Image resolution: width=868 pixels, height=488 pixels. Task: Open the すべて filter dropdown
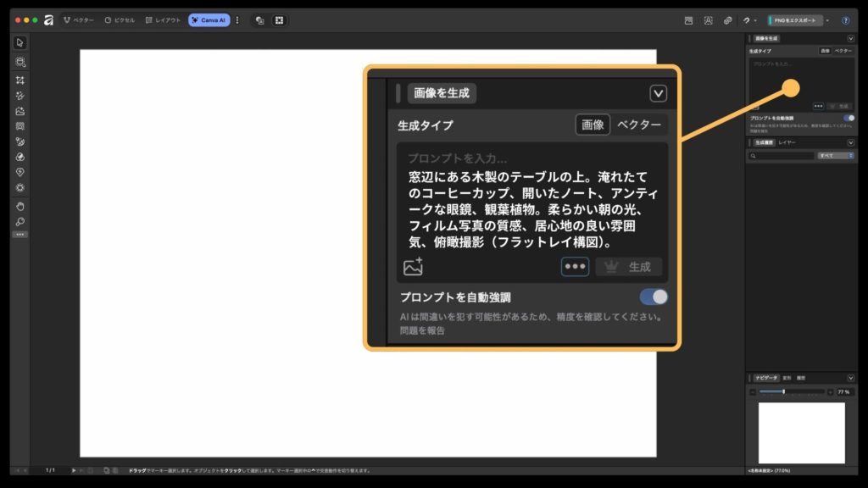[x=835, y=156]
